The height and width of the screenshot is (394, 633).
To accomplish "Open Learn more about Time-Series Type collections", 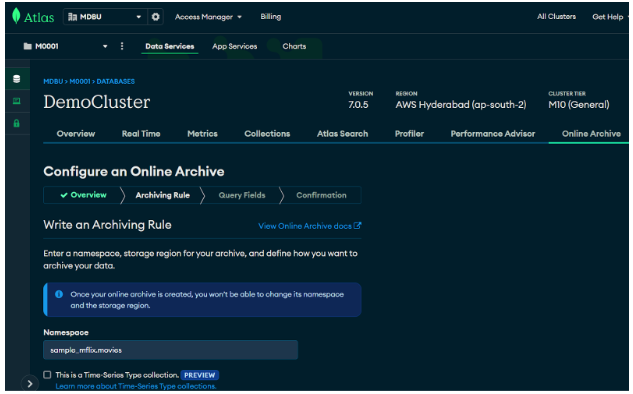I will point(136,386).
